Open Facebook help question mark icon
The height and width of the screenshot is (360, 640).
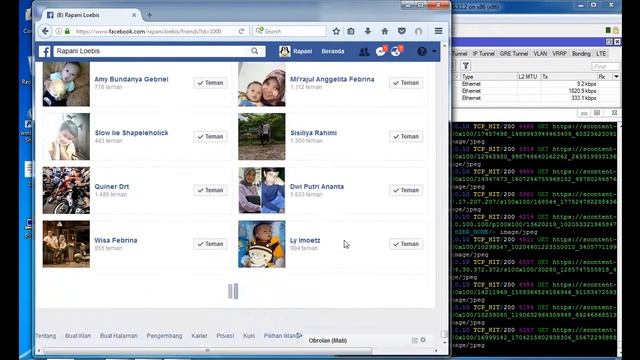coord(422,51)
